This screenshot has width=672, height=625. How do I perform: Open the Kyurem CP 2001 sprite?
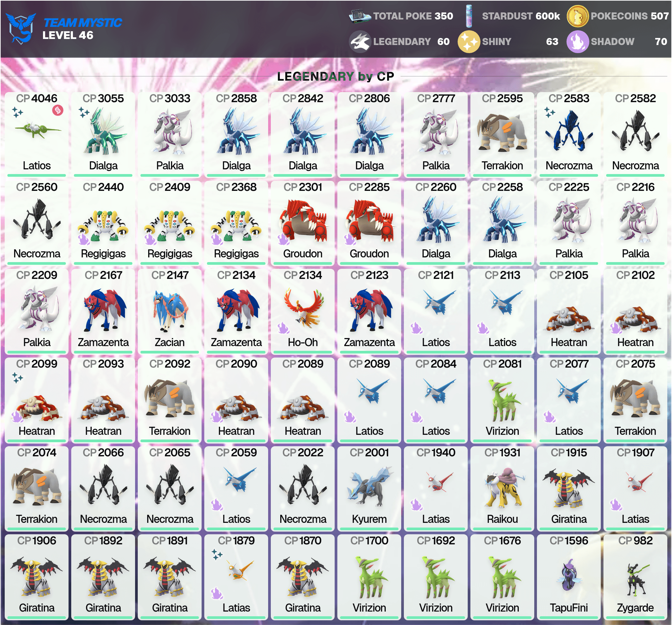click(371, 486)
